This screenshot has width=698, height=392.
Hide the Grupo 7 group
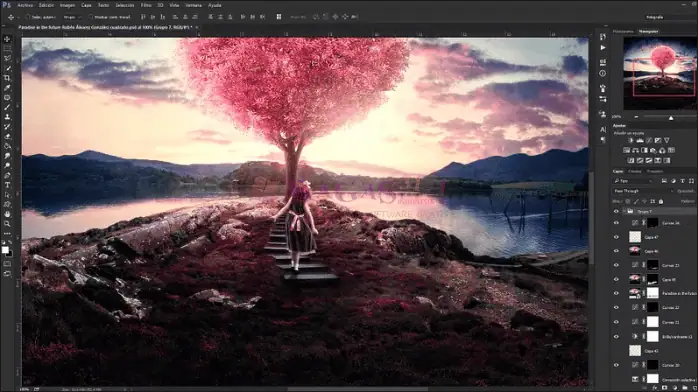617,212
